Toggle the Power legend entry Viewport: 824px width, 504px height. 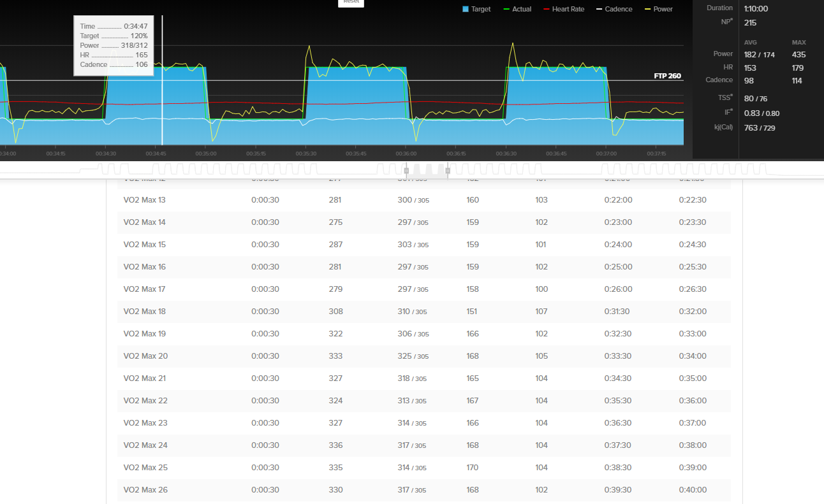click(659, 9)
